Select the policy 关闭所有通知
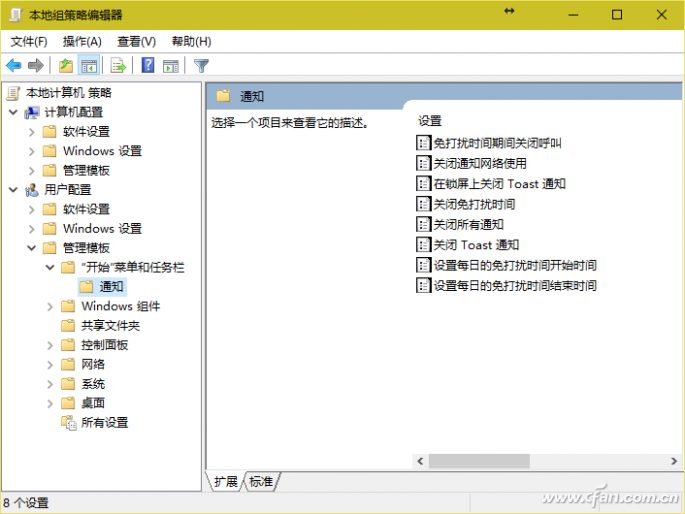The height and width of the screenshot is (514, 685). tap(468, 224)
